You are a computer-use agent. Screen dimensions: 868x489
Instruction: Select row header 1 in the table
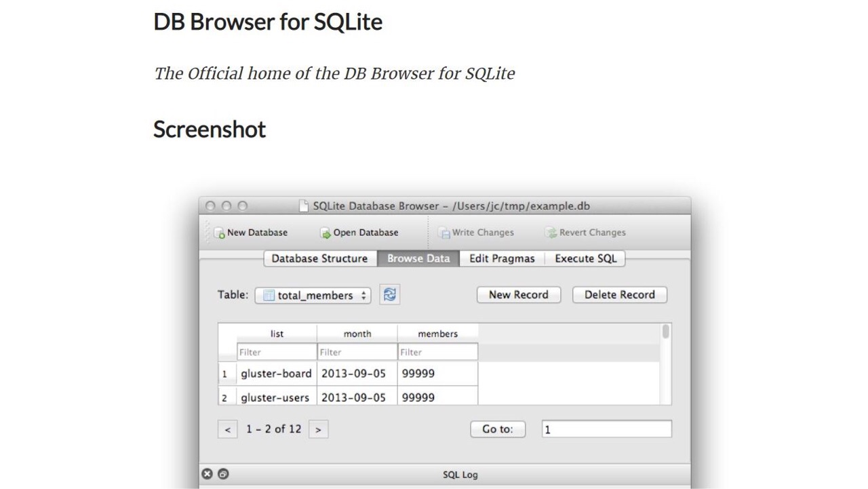(227, 374)
